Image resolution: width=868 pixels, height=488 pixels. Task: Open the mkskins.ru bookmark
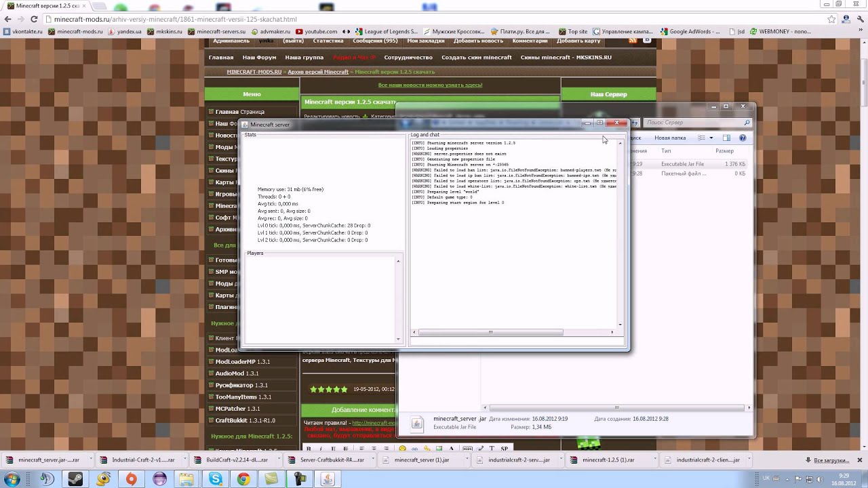coord(165,31)
